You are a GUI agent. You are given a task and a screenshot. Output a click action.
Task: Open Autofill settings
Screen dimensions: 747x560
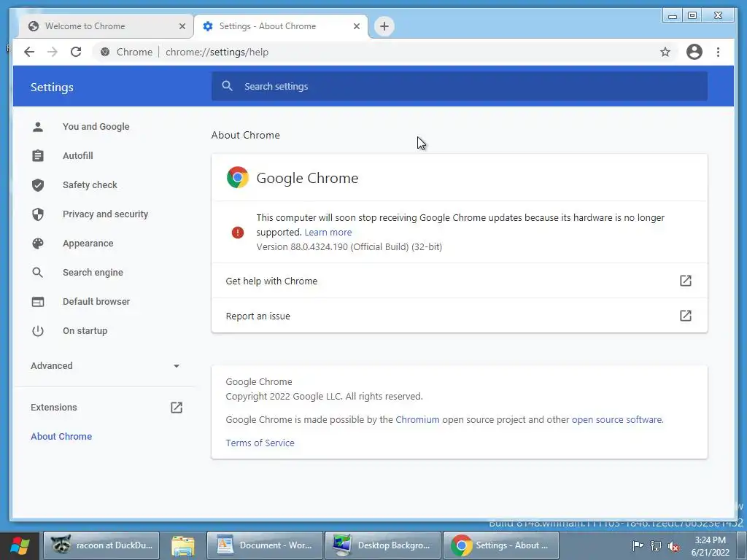(77, 156)
